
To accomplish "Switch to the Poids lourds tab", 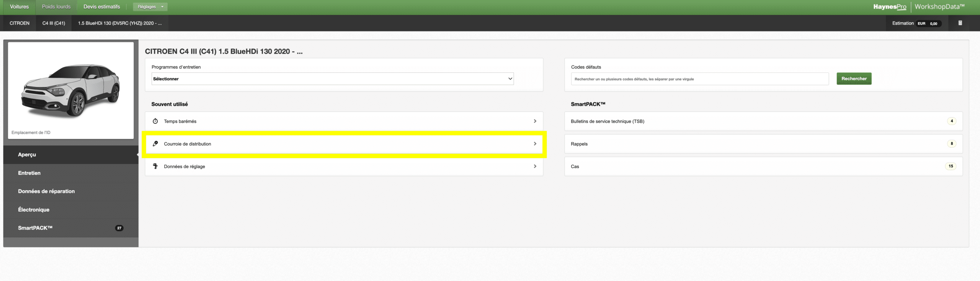I will (x=56, y=7).
